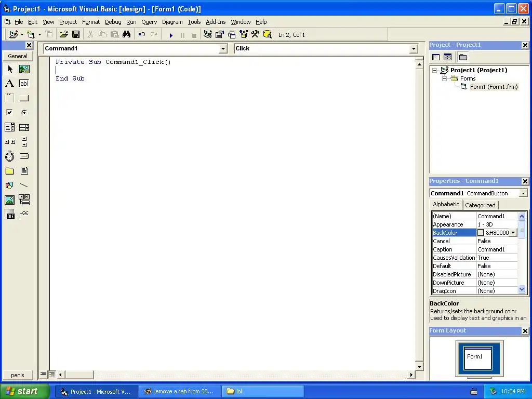
Task: Select Form1 (Form1.frm) in project tree
Action: pos(494,87)
